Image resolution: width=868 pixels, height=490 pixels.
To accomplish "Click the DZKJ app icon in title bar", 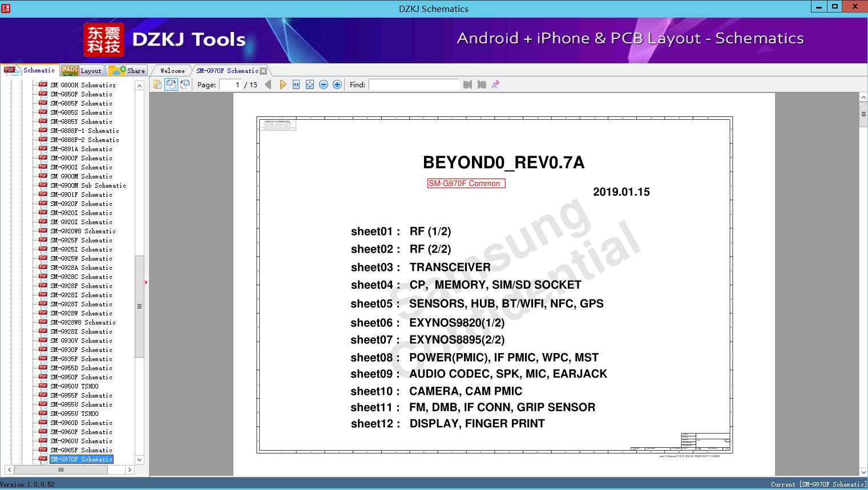I will tap(6, 8).
